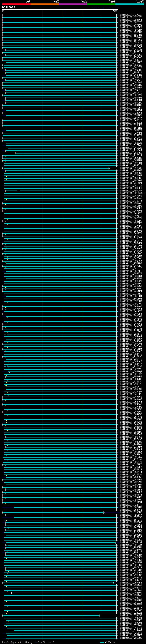146x644 pixels.
Task: Select hit label UniRef100_P27493
Action: click(x=131, y=369)
